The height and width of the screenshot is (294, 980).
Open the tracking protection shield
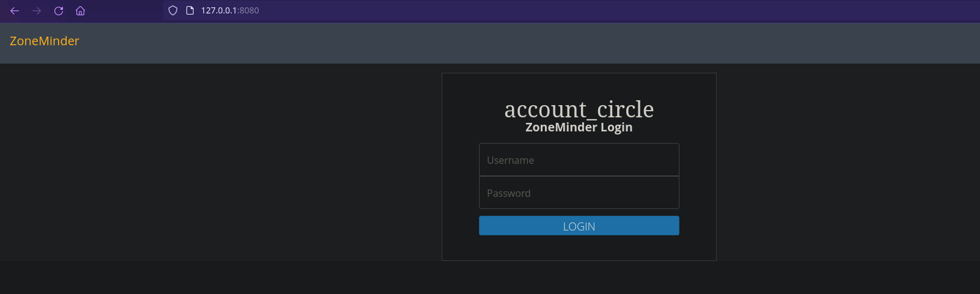pyautogui.click(x=173, y=10)
